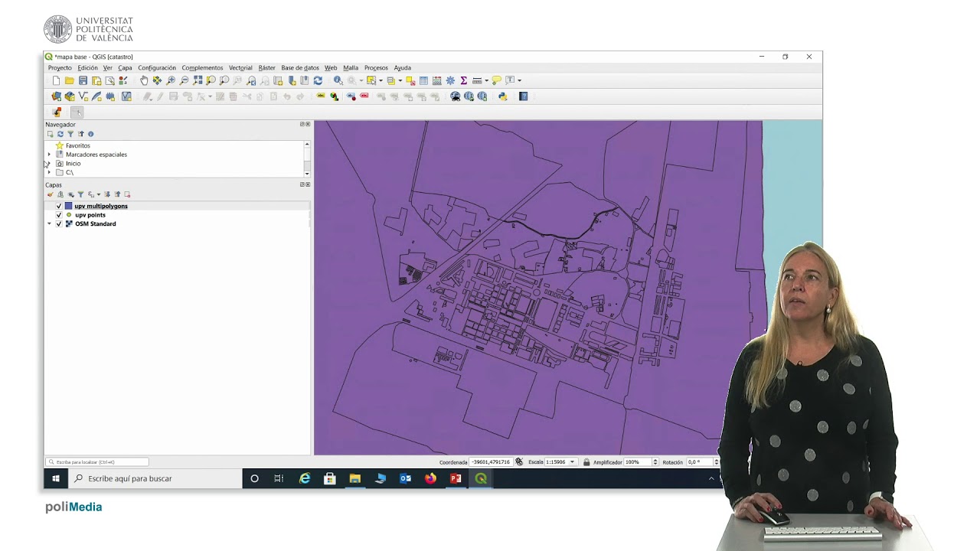The height and width of the screenshot is (551, 980).
Task: Create a new project with the blank page icon
Action: click(56, 80)
